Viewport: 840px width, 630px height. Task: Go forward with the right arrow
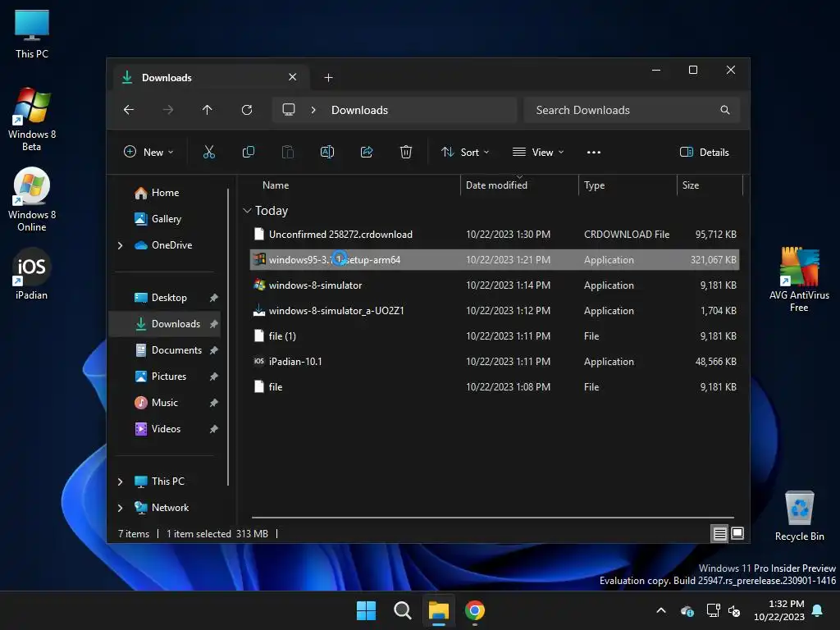click(167, 110)
